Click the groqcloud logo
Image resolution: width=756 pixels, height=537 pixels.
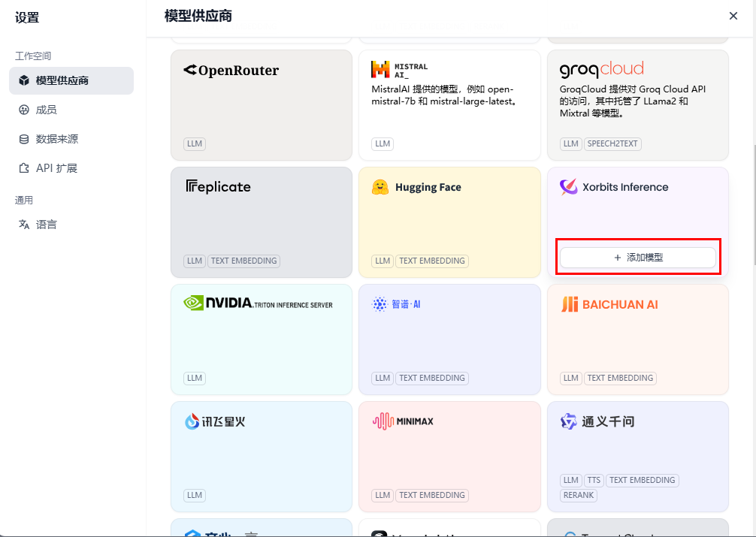point(602,69)
